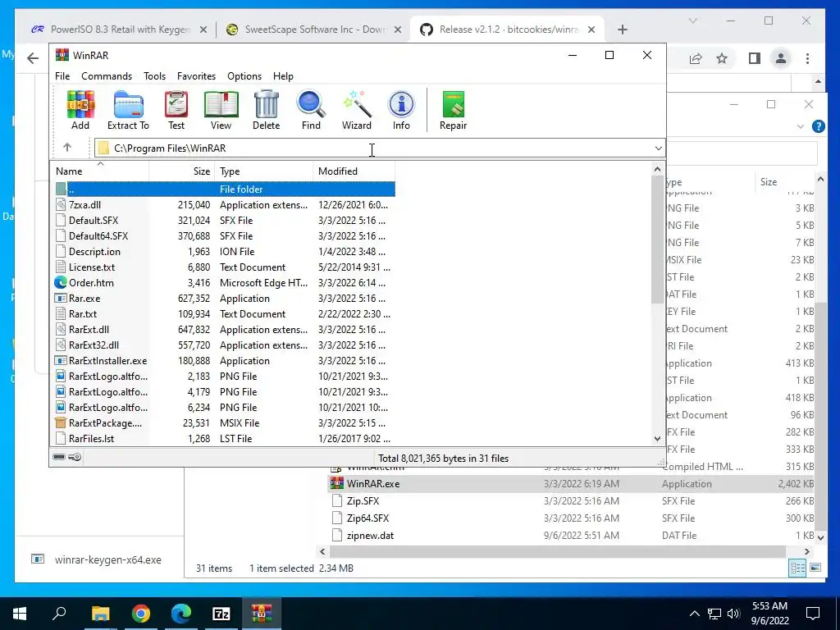Image resolution: width=840 pixels, height=630 pixels.
Task: Open Chrome tab search chevron
Action: [692, 21]
